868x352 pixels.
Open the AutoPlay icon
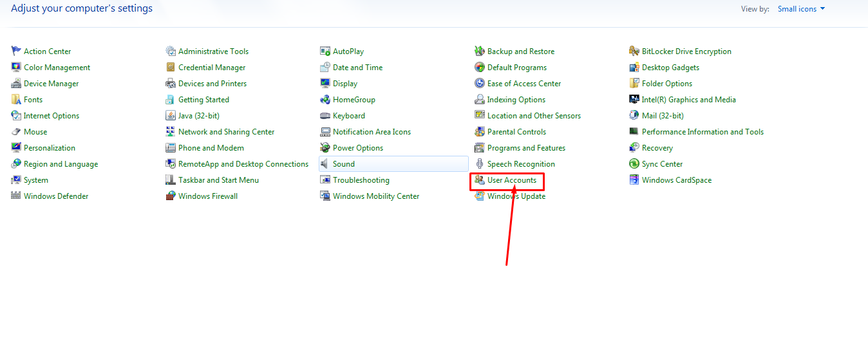tap(325, 51)
